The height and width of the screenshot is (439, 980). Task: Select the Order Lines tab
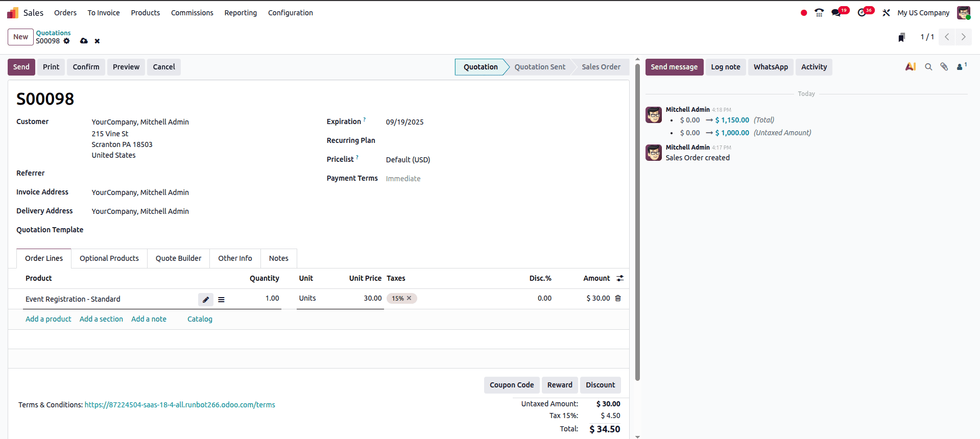(x=44, y=258)
